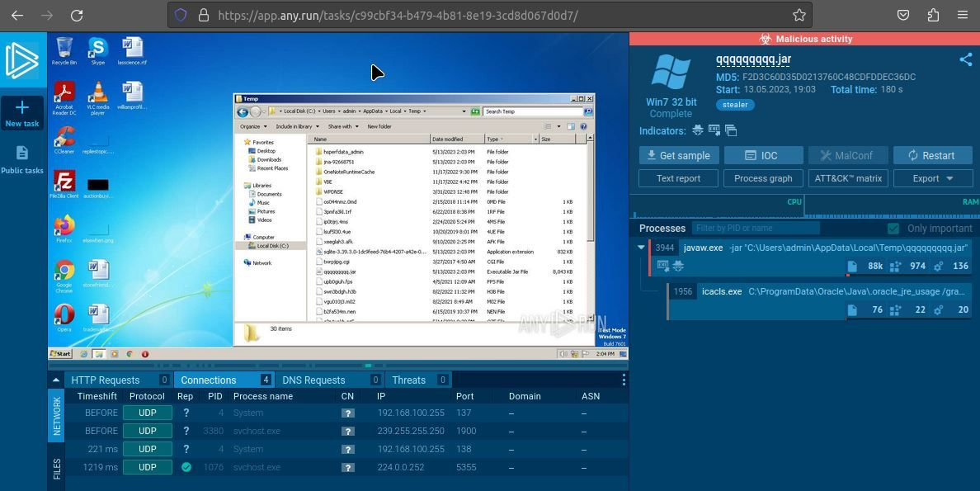The image size is (980, 491).
Task: Open the Process graph view
Action: point(763,178)
